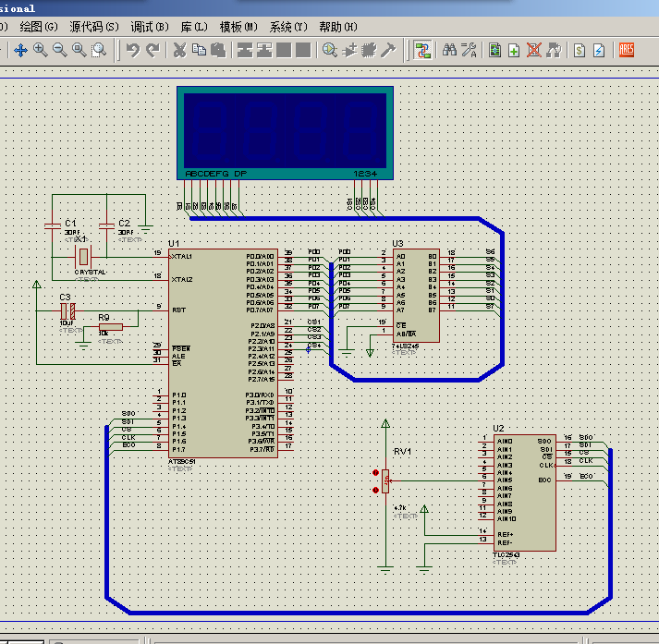Click the zoom in magnifier icon
Viewport: 659px width, 644px height.
[x=41, y=51]
